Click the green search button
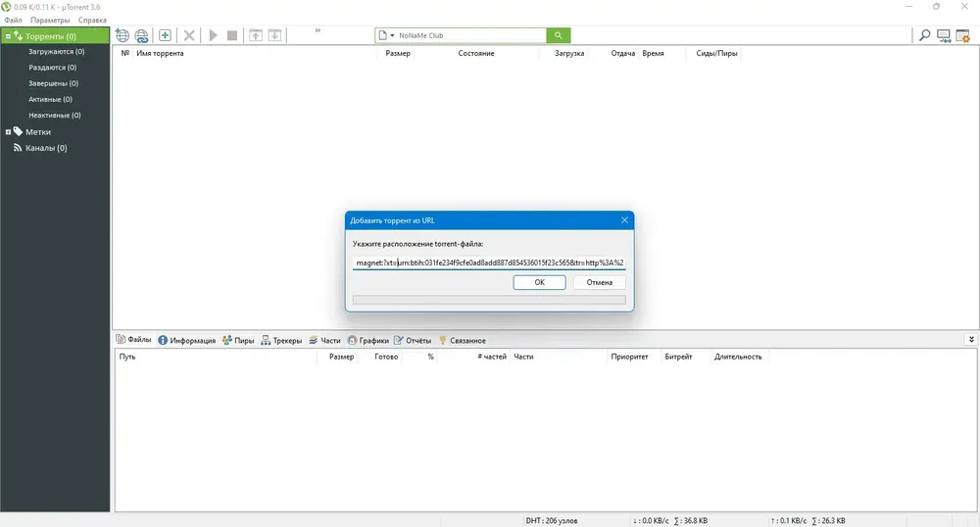The height and width of the screenshot is (527, 980). 559,35
